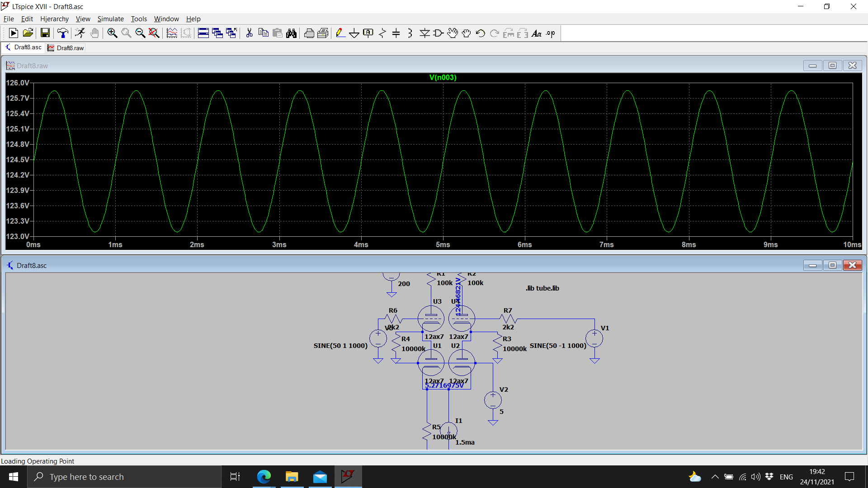Click the V(n003) trace label
Viewport: 868px width, 488px height.
[x=443, y=77]
